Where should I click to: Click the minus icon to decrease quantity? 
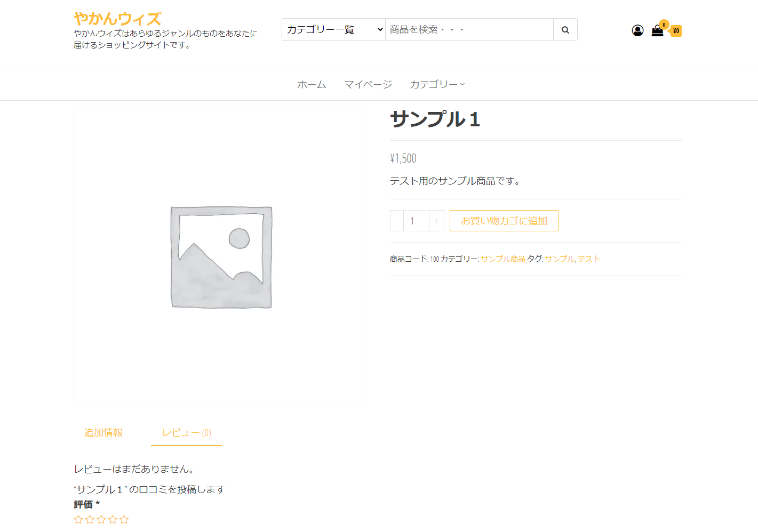(396, 220)
